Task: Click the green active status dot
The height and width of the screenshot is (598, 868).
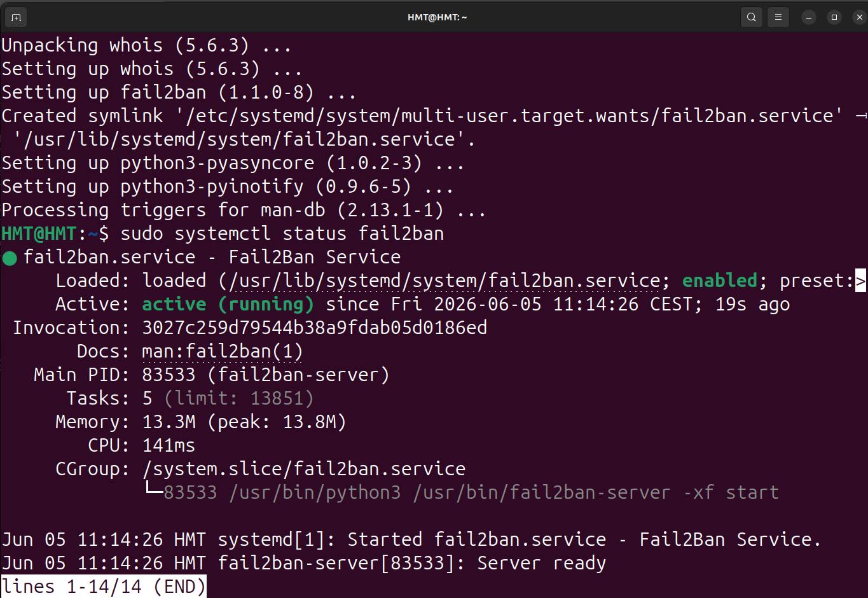Action: pyautogui.click(x=10, y=258)
